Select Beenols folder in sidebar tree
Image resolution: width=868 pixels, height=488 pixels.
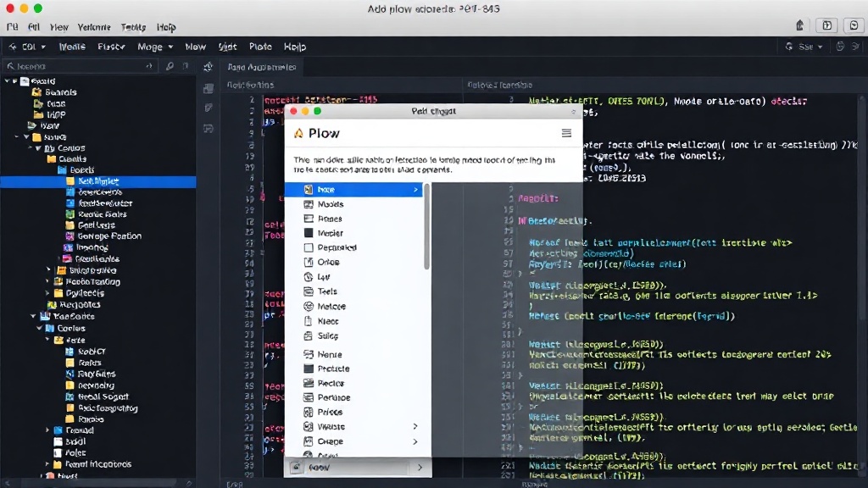(60, 92)
